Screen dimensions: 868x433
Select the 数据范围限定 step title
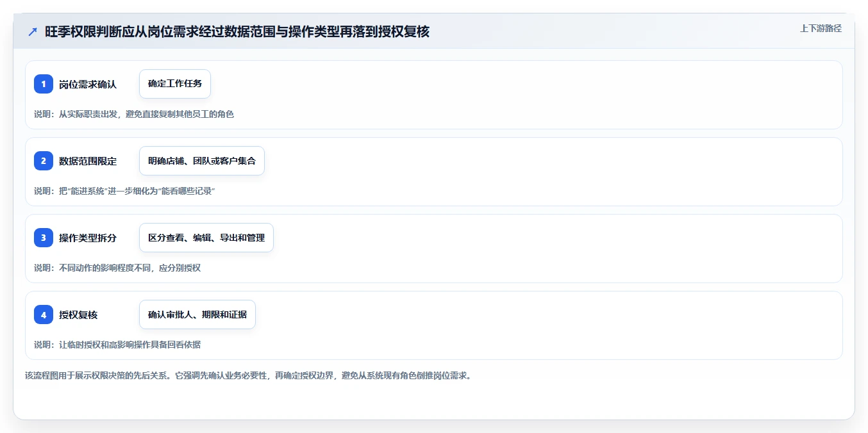click(x=88, y=161)
